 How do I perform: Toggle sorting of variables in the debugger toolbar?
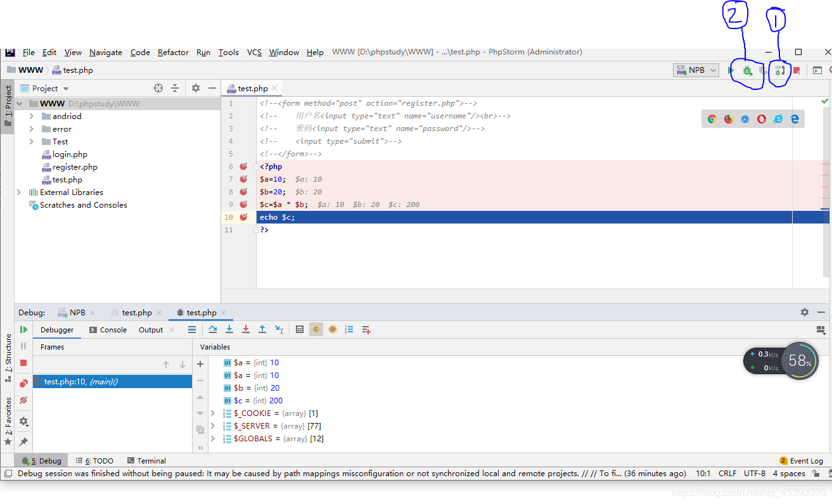coord(349,329)
